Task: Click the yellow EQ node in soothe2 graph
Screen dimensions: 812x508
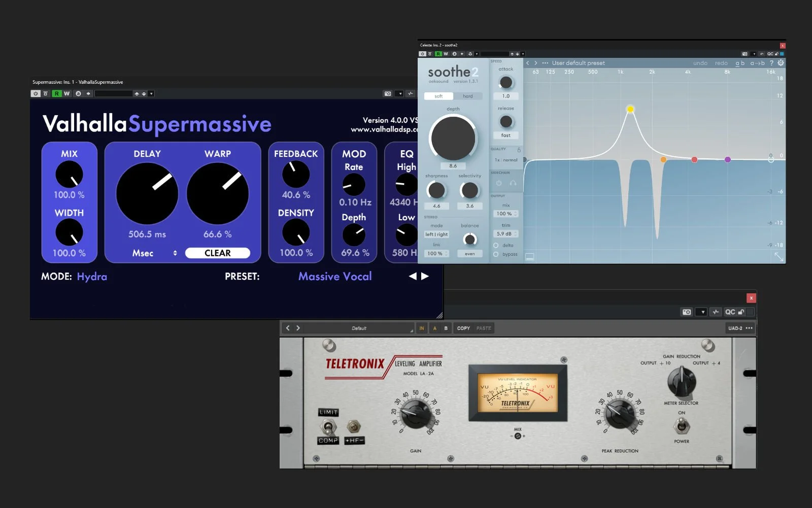Action: [630, 109]
